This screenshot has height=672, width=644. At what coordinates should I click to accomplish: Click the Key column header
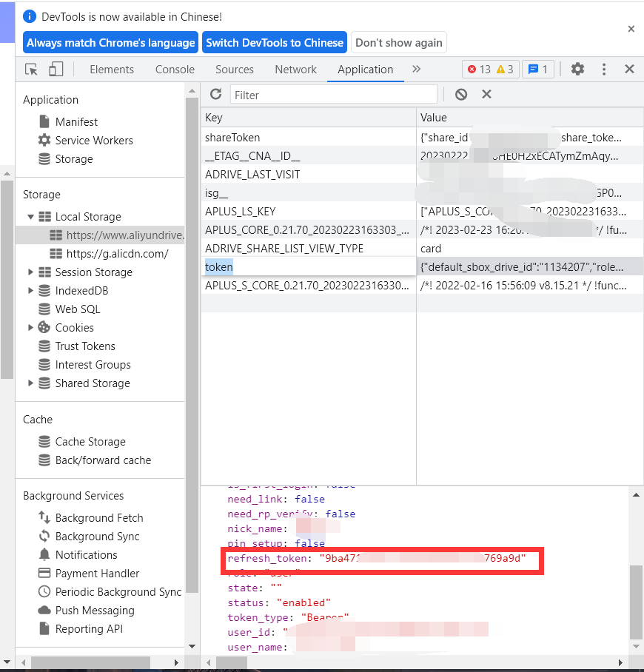click(x=308, y=118)
